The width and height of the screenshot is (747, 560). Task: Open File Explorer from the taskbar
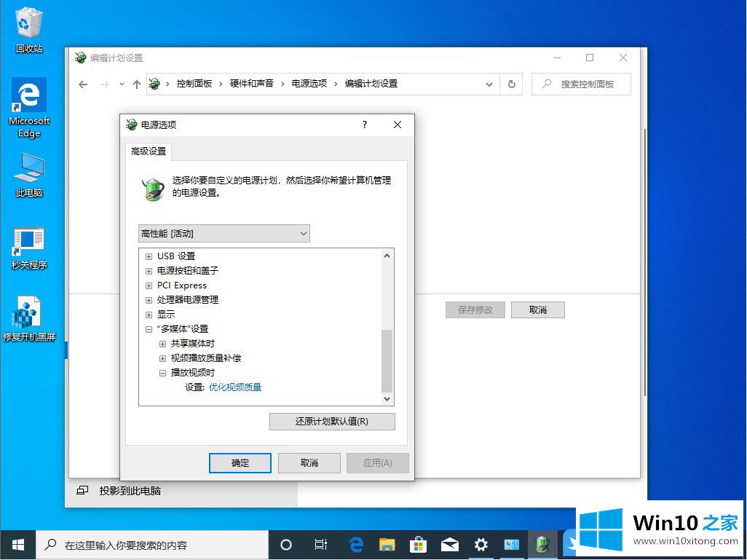[387, 545]
